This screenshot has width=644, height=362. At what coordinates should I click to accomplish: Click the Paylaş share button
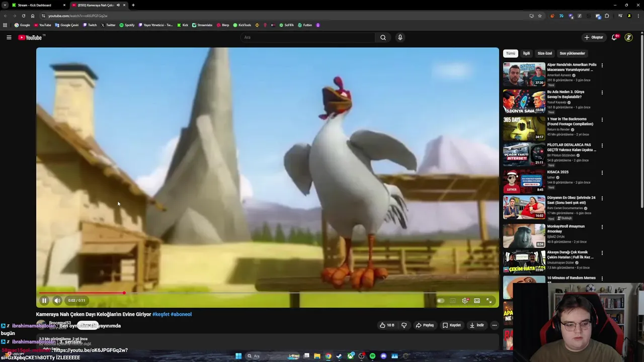click(x=425, y=325)
